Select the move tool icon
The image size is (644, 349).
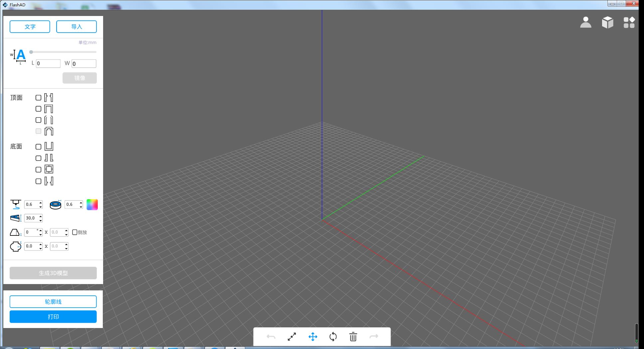pos(313,337)
